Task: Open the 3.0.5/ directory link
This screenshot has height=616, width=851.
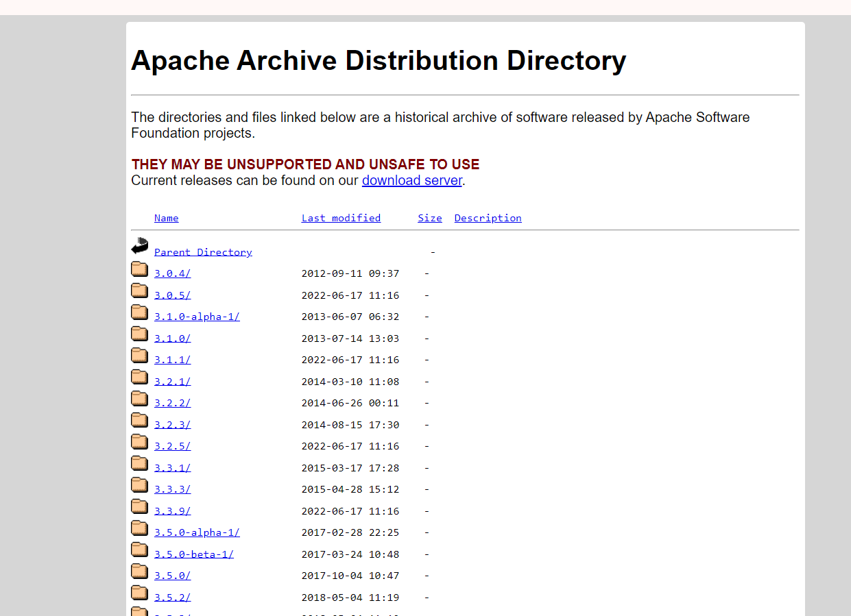Action: coord(172,295)
